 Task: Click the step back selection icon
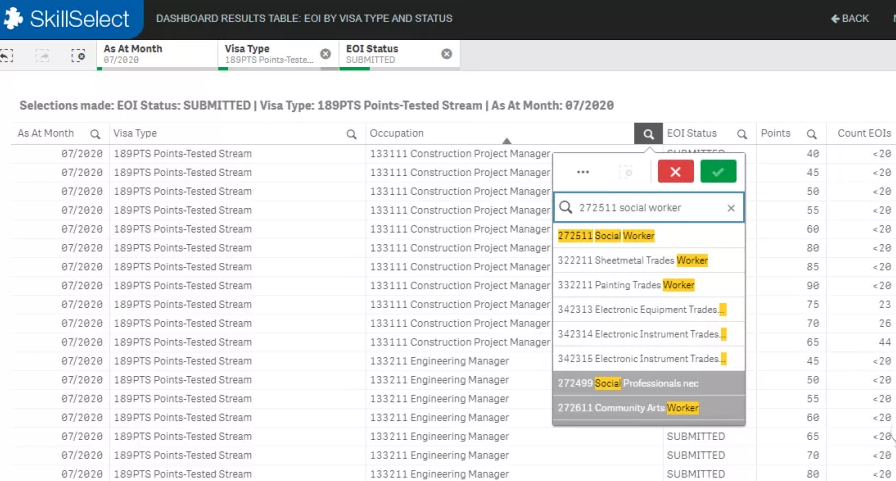click(x=8, y=56)
